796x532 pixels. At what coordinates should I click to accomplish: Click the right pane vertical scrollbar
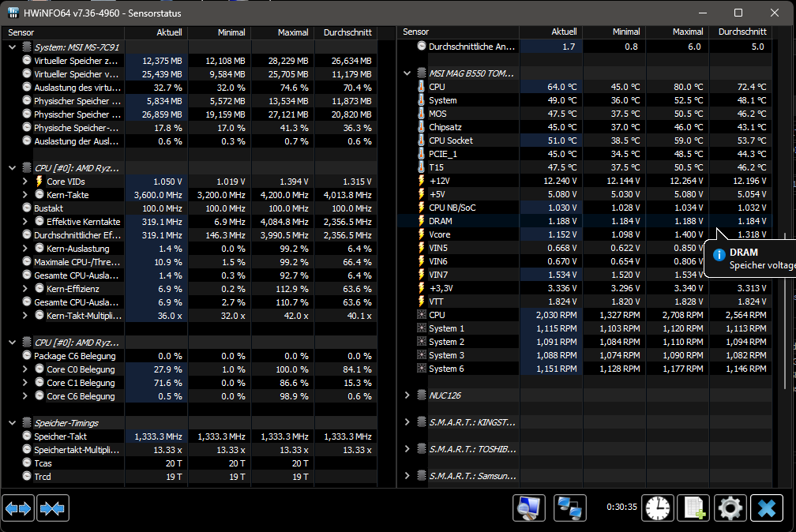(x=785, y=312)
